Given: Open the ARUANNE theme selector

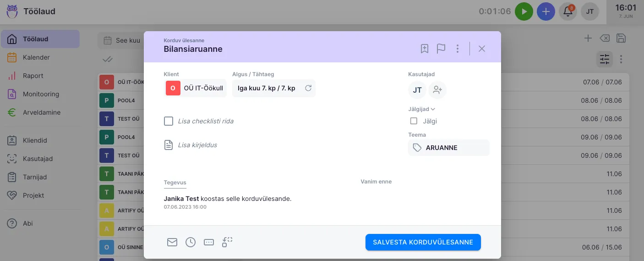Looking at the screenshot, I should pyautogui.click(x=448, y=148).
